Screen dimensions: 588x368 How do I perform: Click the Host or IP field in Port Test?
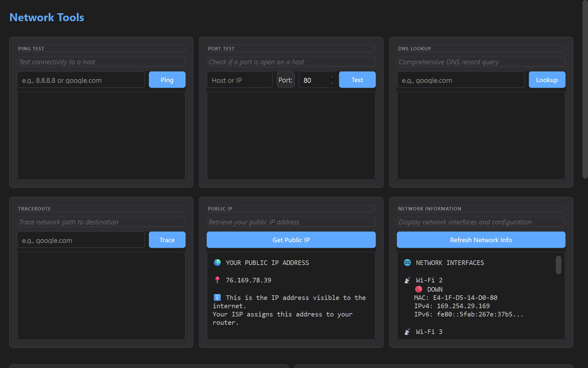pos(239,80)
